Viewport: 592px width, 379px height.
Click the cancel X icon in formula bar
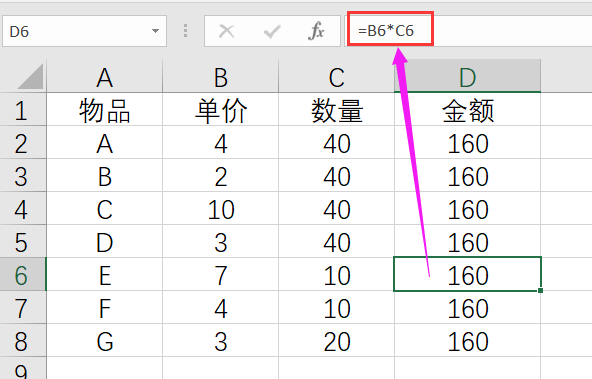click(x=227, y=31)
